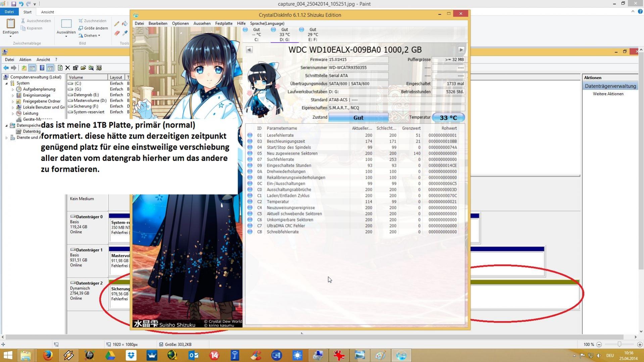Click the Windows Start button
Screen dimensions: 644x362
click(8, 355)
